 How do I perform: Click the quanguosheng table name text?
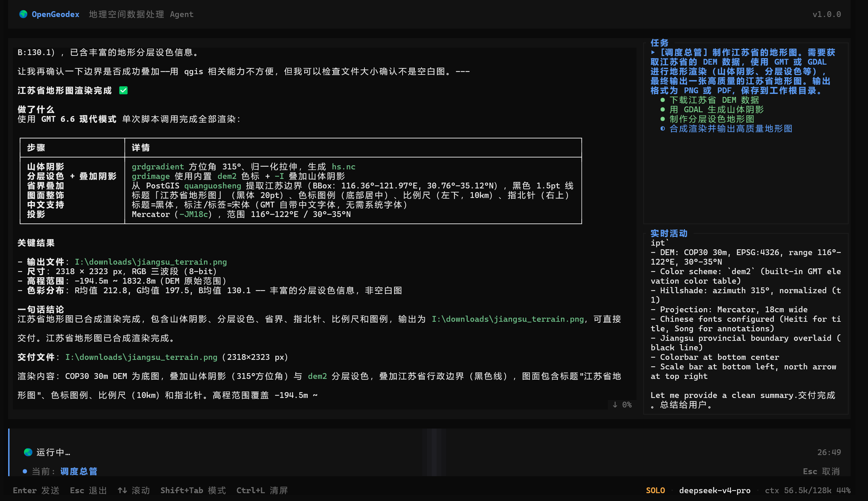point(212,186)
